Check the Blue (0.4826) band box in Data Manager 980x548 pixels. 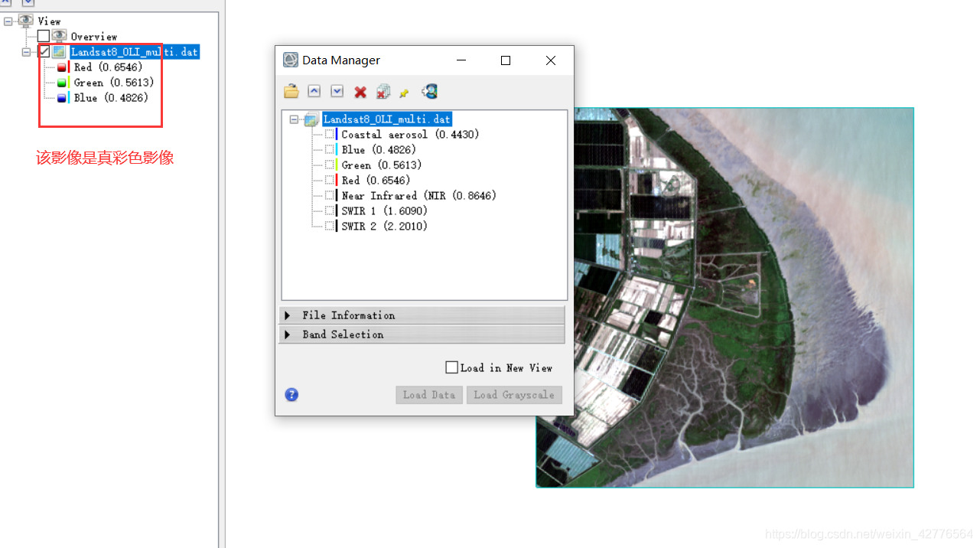[x=330, y=149]
